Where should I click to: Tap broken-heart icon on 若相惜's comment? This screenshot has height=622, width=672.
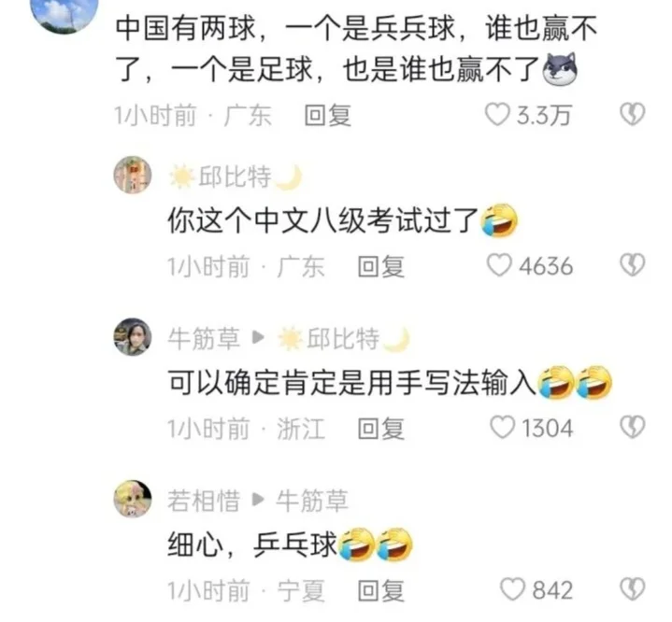tap(632, 589)
